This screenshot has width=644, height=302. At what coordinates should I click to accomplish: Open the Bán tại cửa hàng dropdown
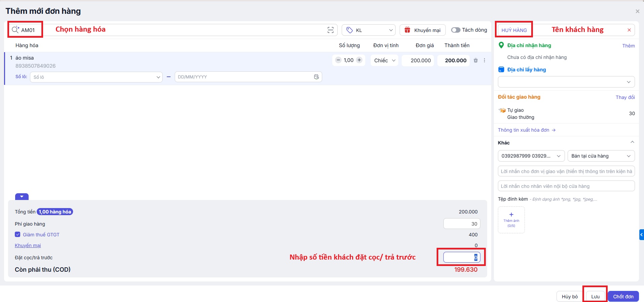coord(601,156)
